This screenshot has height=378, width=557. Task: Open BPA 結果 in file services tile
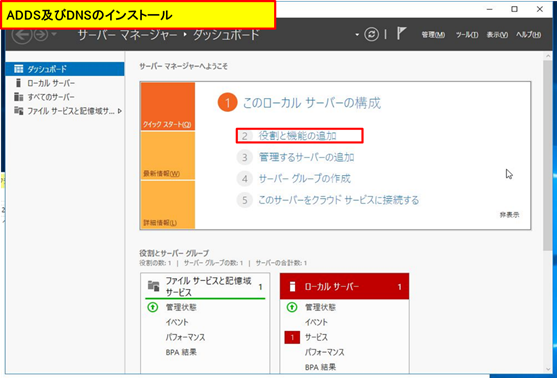click(181, 352)
